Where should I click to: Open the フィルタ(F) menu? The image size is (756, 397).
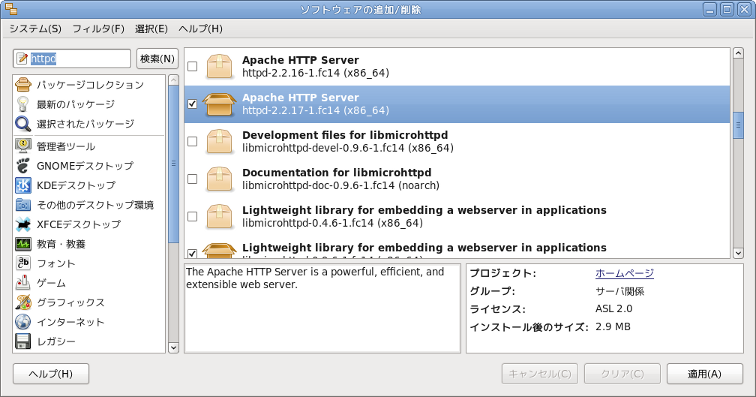pos(98,29)
